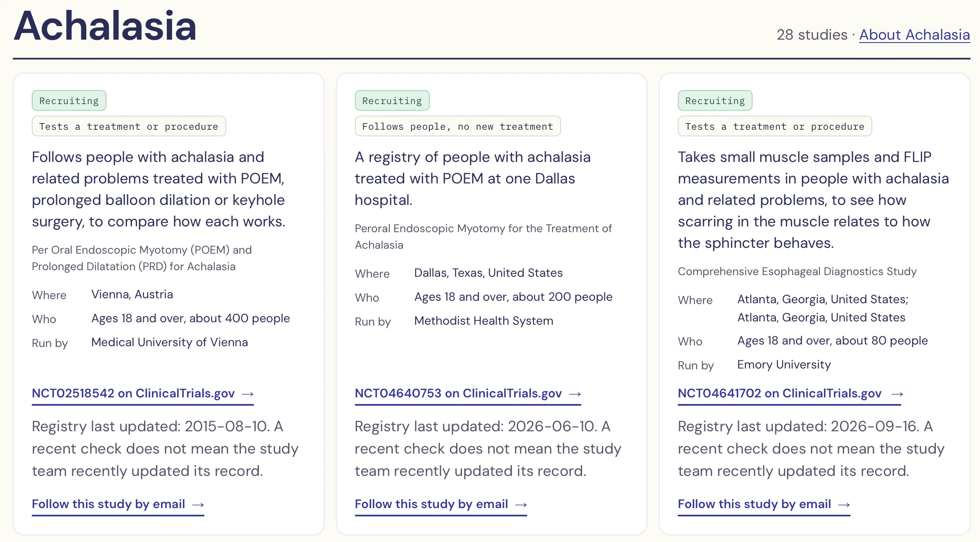Click Recruiting badge on Dallas study card

[392, 100]
